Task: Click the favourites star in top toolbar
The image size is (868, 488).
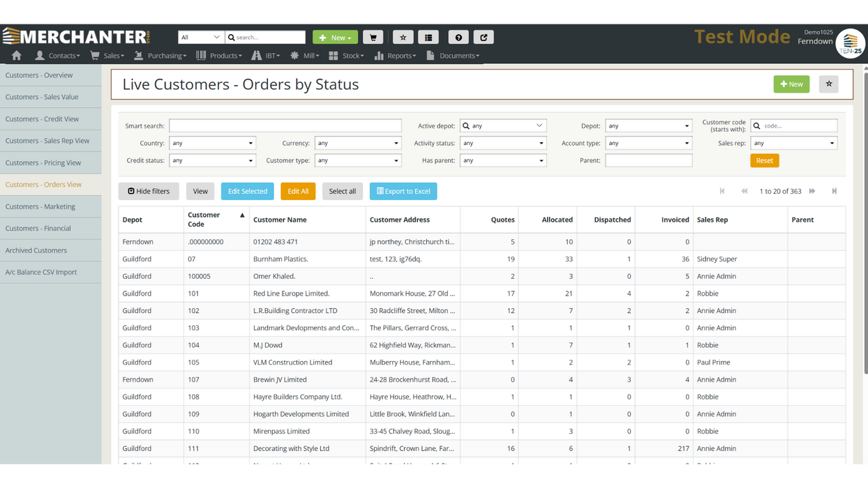Action: point(403,37)
